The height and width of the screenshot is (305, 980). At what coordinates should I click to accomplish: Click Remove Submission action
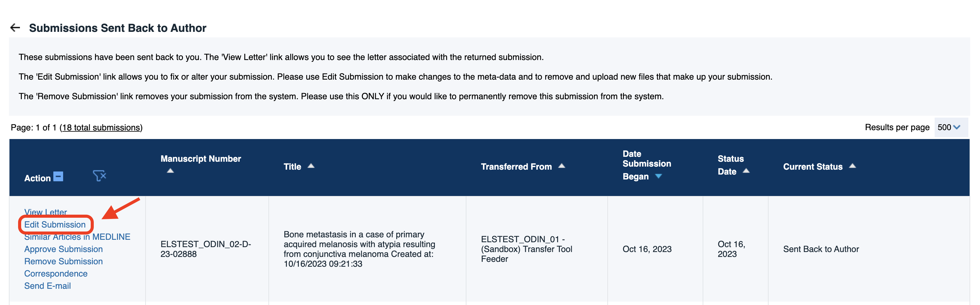tap(63, 261)
